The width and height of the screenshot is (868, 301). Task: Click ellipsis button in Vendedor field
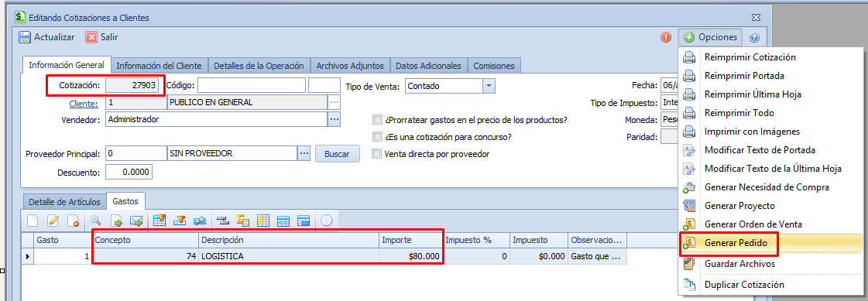pyautogui.click(x=334, y=119)
